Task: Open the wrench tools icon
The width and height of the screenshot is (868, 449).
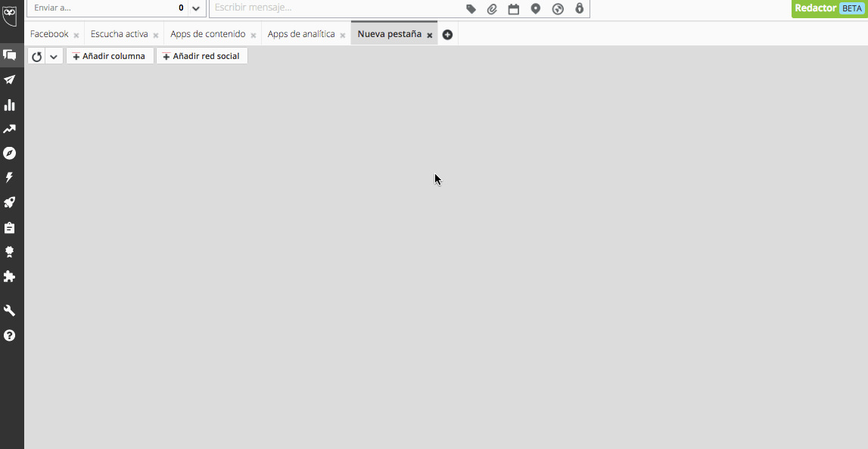Action: (10, 310)
